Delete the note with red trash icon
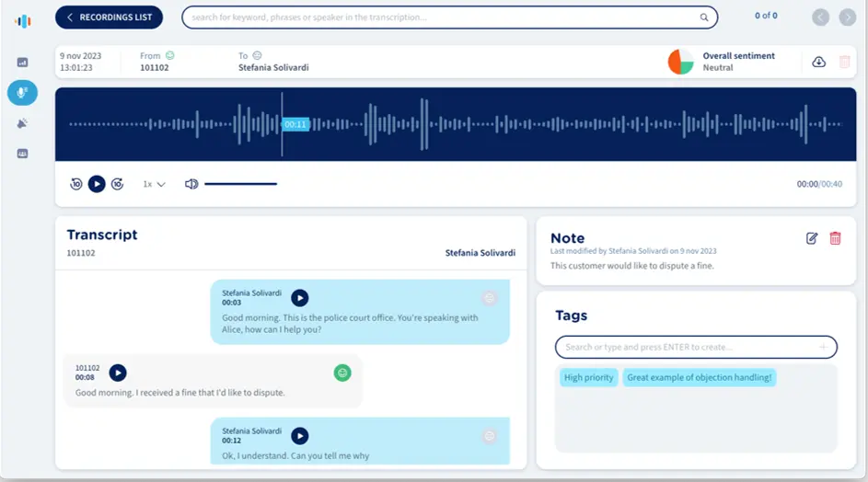Viewport: 868px width, 482px height. (x=835, y=238)
